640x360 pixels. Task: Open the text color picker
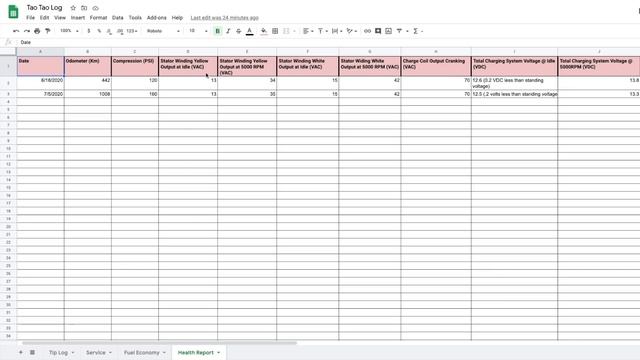(249, 31)
